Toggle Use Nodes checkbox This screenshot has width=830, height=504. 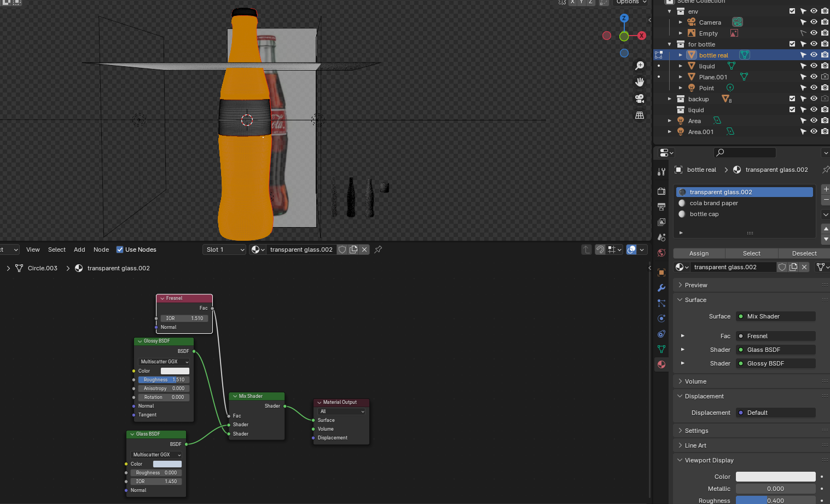click(x=120, y=250)
